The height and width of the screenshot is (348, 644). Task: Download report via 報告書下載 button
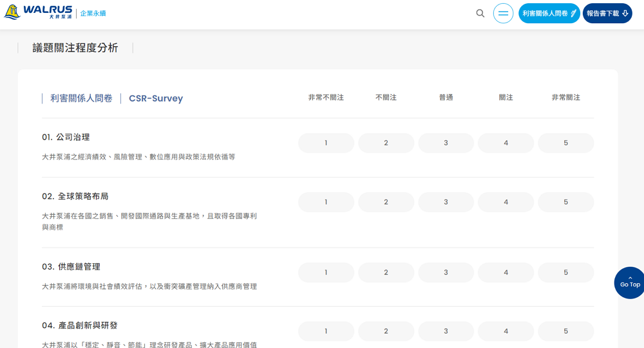[x=607, y=14]
